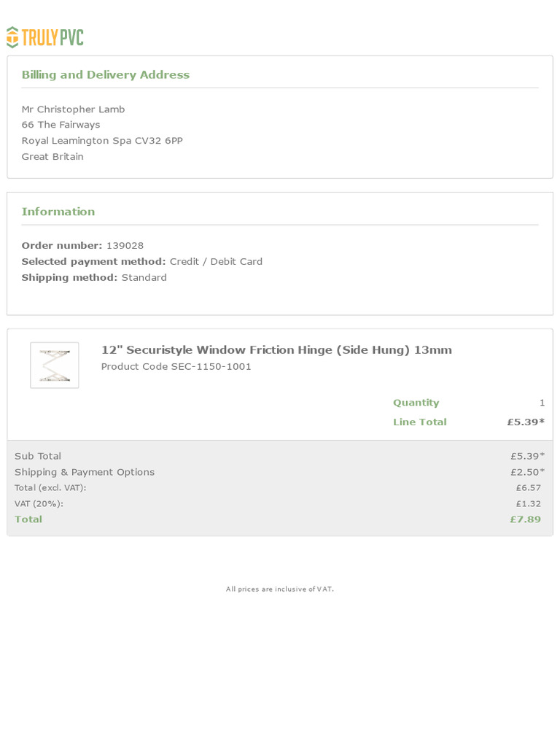Click the Information section heading
Screen dimensions: 560x747
click(x=58, y=212)
